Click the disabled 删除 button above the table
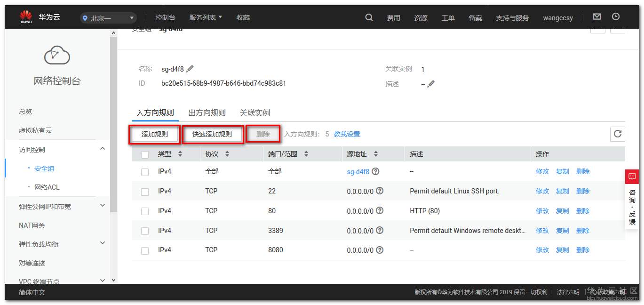The width and height of the screenshot is (644, 305). pos(263,134)
